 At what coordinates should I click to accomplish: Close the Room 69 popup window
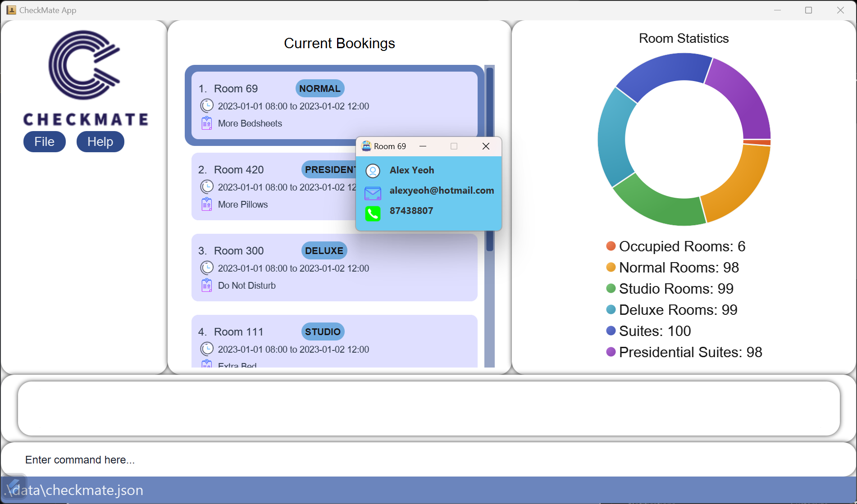[486, 146]
